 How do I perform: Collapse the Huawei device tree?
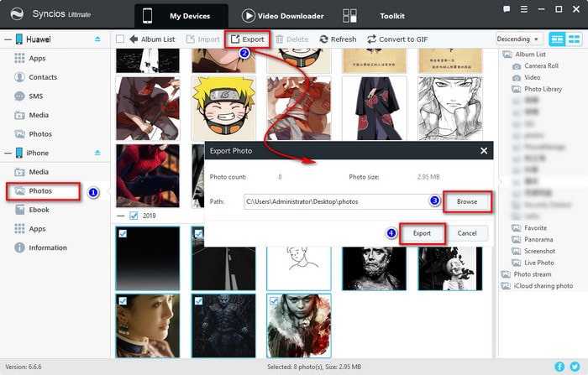point(97,39)
